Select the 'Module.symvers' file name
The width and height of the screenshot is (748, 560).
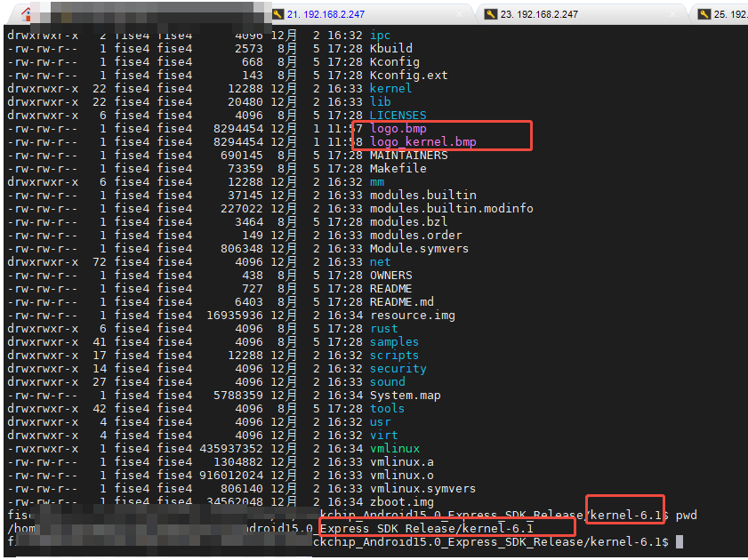pyautogui.click(x=419, y=249)
